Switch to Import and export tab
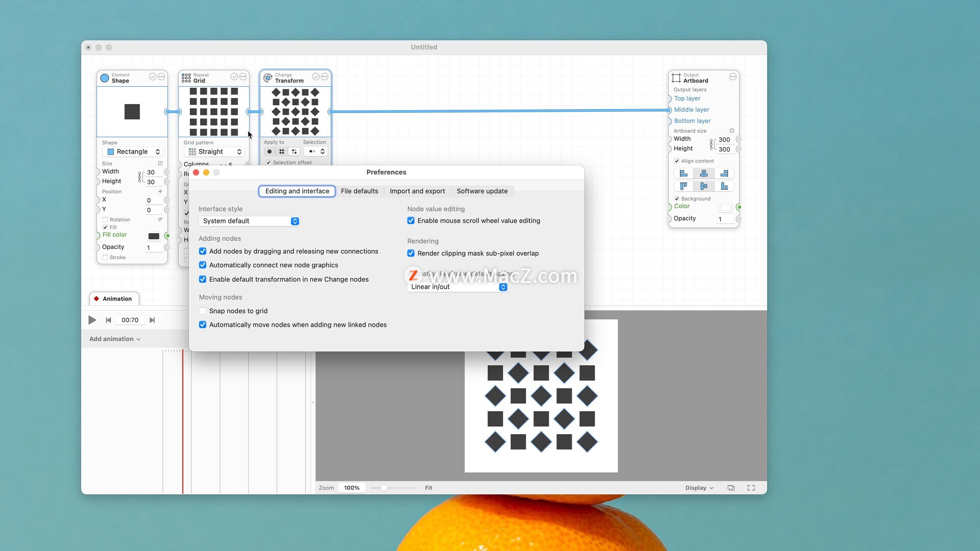This screenshot has height=551, width=980. [x=417, y=191]
